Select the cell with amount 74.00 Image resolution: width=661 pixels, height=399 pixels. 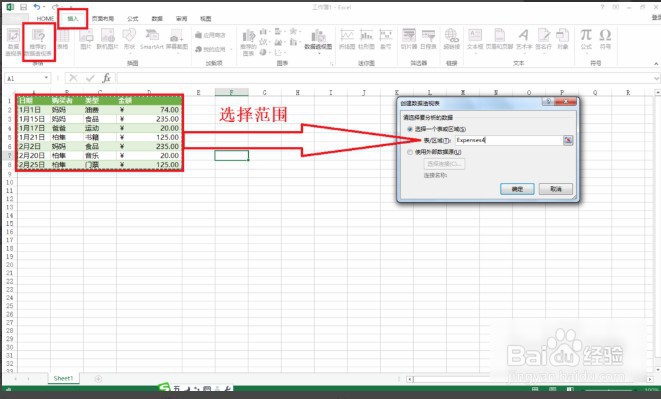pyautogui.click(x=150, y=110)
